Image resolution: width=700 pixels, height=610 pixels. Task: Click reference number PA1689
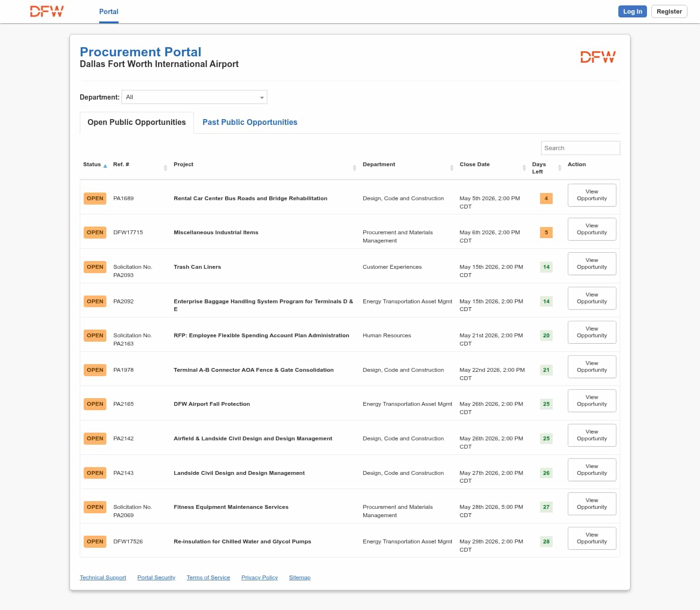pos(123,198)
